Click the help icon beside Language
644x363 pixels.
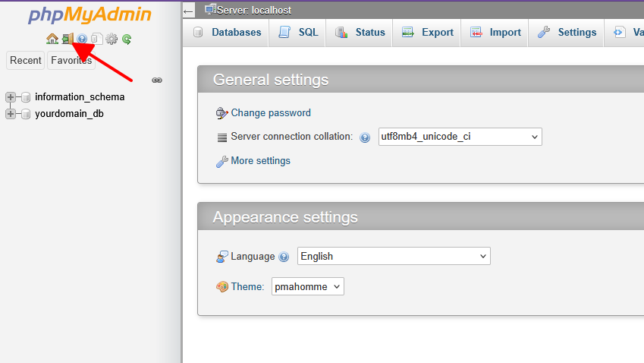(x=284, y=257)
